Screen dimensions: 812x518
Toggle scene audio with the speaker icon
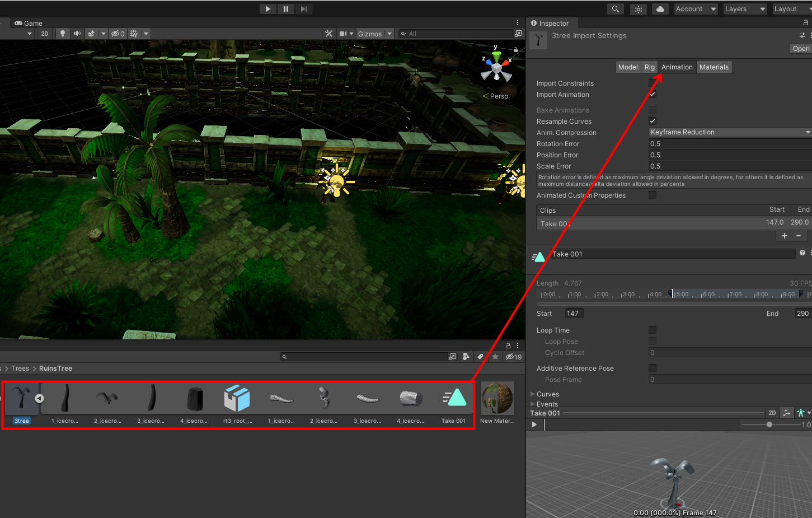pyautogui.click(x=77, y=34)
